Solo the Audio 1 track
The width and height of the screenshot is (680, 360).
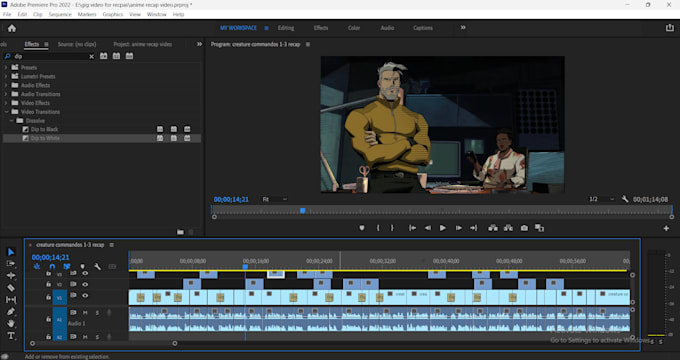pos(97,313)
